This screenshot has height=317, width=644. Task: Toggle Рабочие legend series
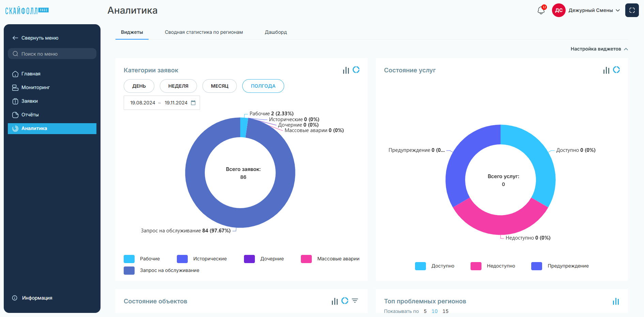pos(142,259)
